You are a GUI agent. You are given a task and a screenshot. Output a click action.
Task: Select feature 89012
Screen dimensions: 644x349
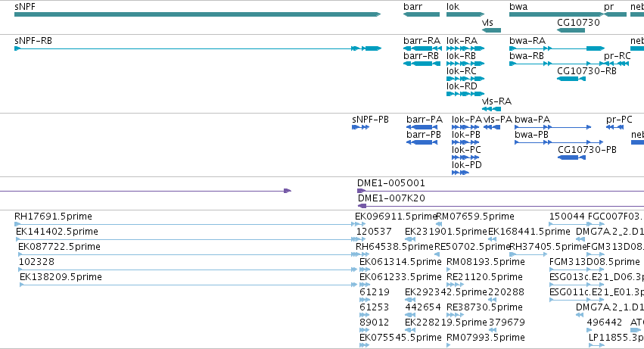click(364, 330)
